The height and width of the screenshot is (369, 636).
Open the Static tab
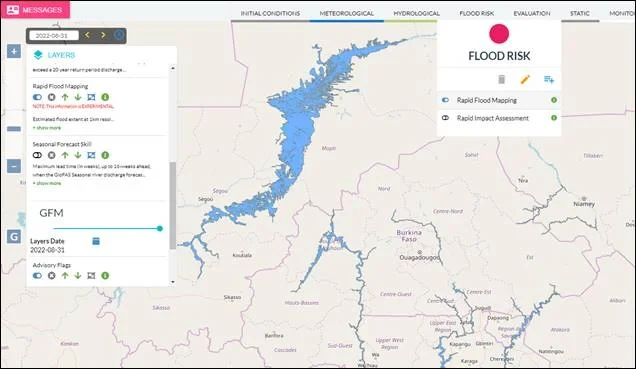click(x=580, y=13)
